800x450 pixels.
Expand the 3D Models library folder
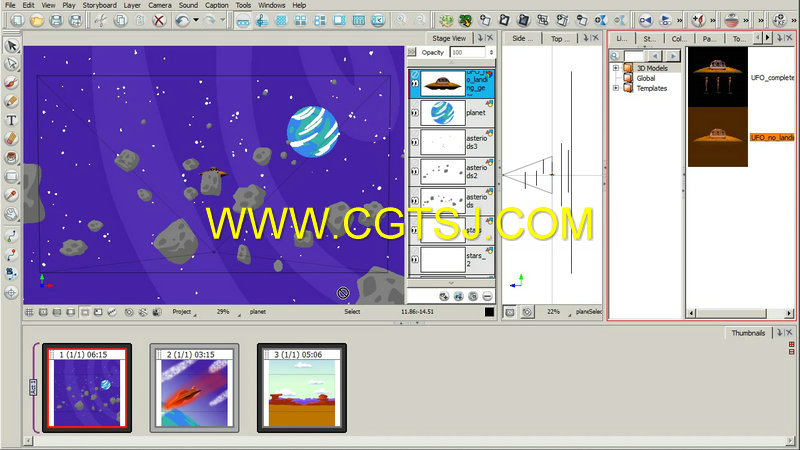616,68
